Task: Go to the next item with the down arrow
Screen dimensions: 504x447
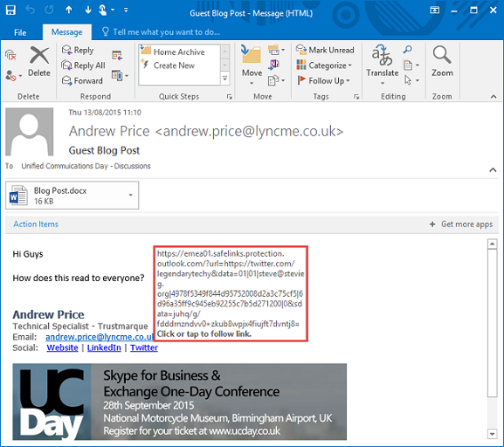Action: (88, 10)
